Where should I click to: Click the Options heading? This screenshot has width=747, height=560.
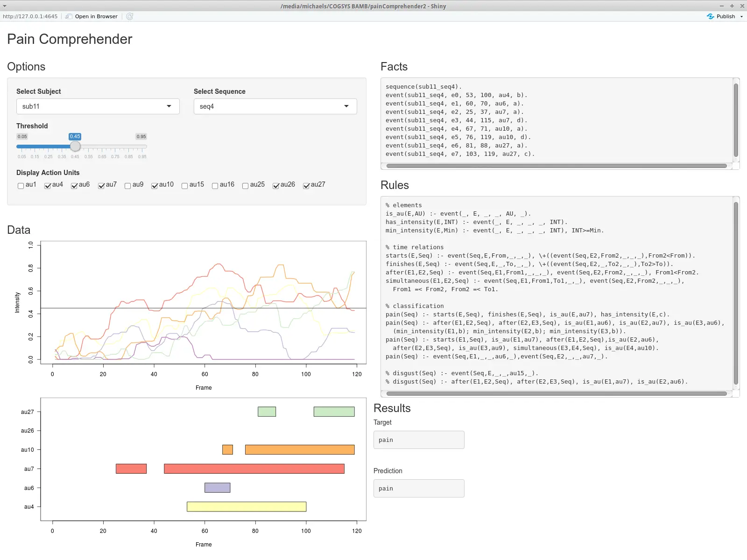pyautogui.click(x=26, y=67)
